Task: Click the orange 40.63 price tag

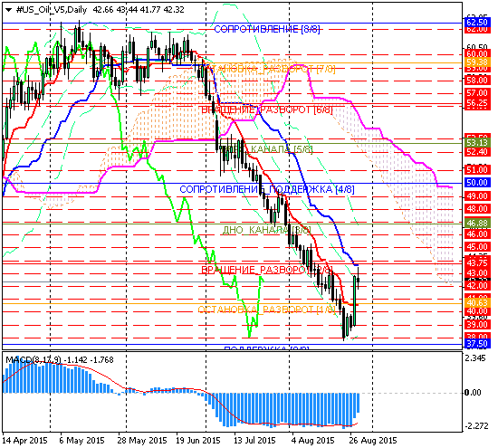Action: [477, 303]
